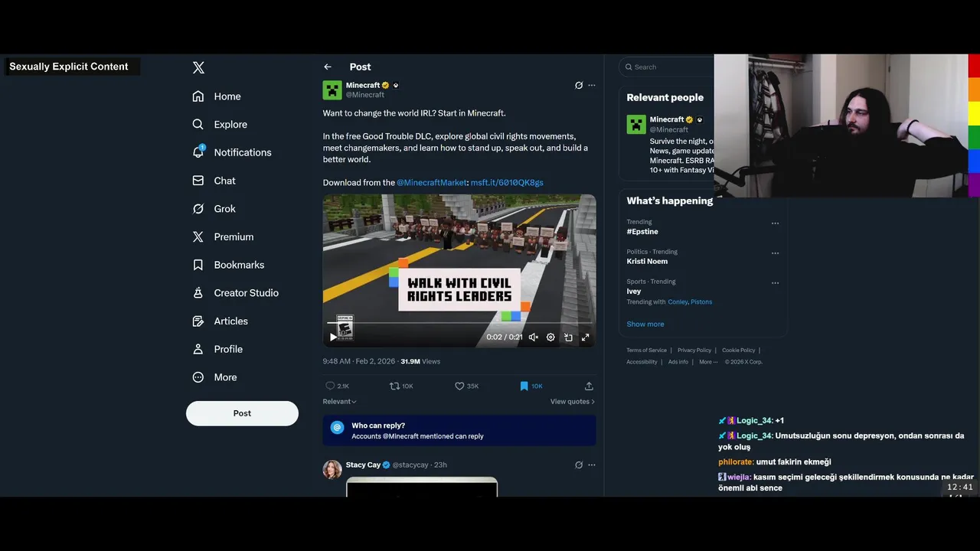Open three-dot menu on Minecraft post
This screenshot has height=551, width=980.
click(591, 86)
